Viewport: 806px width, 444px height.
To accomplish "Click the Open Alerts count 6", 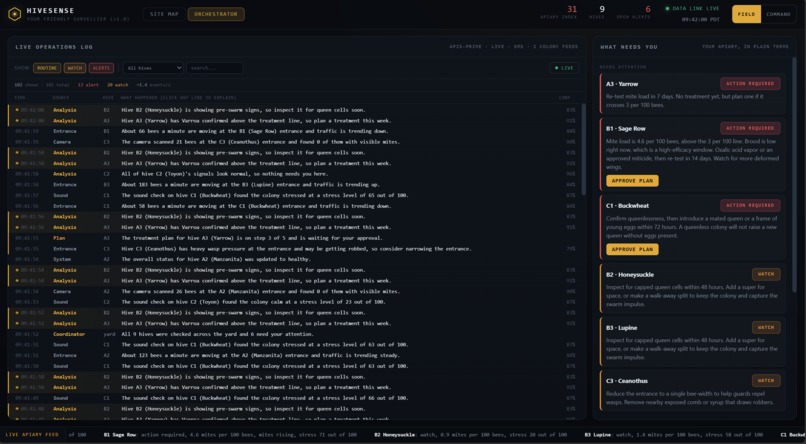I will tap(648, 9).
